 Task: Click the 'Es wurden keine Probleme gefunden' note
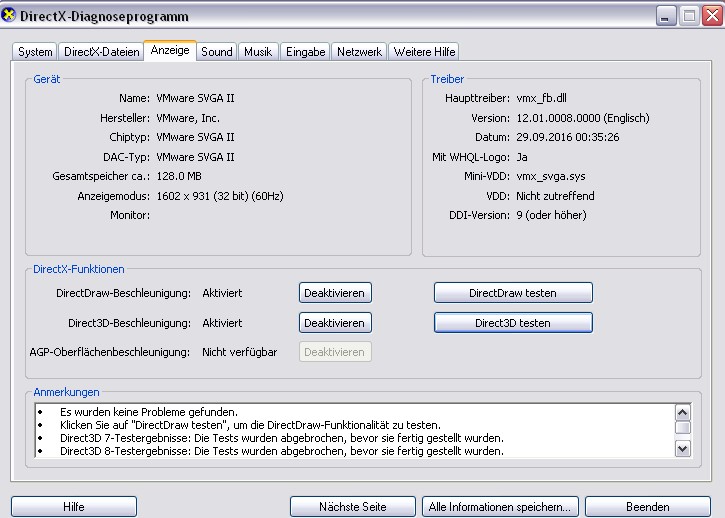click(148, 412)
